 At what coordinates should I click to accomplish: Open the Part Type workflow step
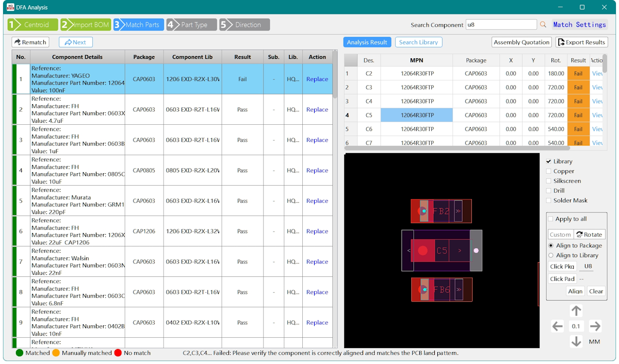(191, 24)
